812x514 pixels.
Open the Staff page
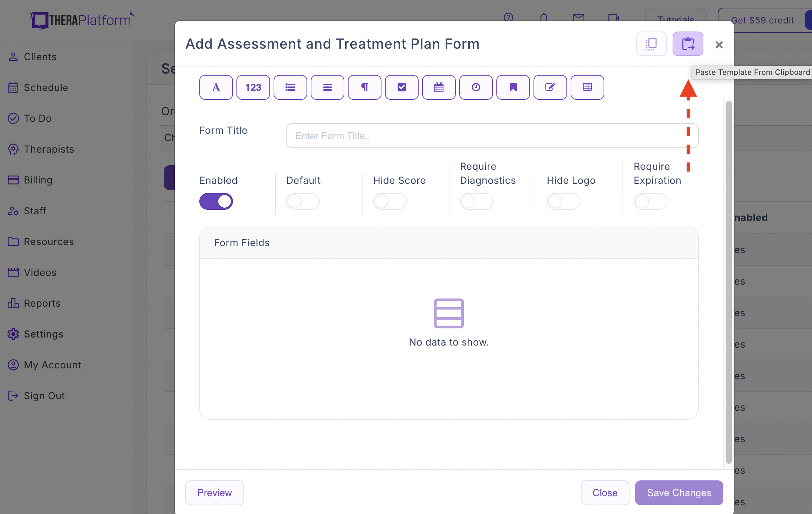[x=27, y=211]
